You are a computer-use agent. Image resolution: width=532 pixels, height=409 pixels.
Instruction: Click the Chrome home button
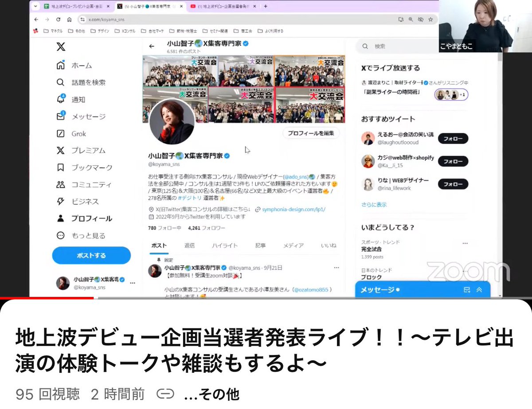click(x=69, y=19)
